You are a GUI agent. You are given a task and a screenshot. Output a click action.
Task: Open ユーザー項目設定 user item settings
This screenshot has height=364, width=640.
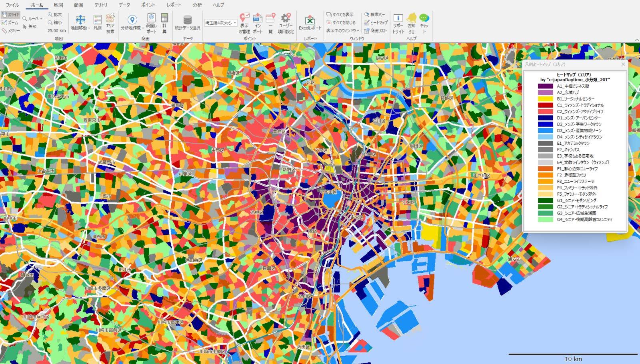[286, 22]
